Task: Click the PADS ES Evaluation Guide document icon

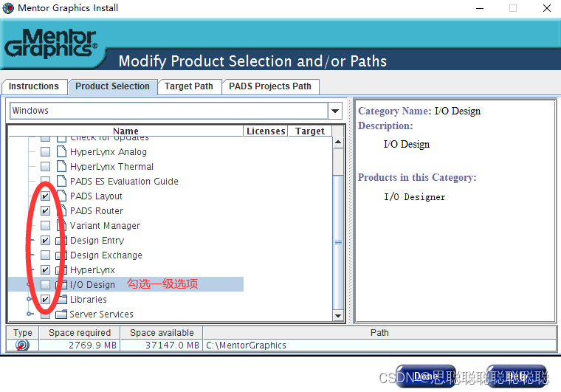Action: tap(61, 181)
